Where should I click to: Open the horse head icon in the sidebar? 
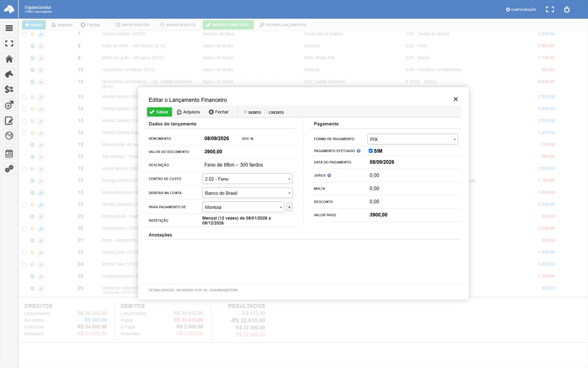point(9,74)
